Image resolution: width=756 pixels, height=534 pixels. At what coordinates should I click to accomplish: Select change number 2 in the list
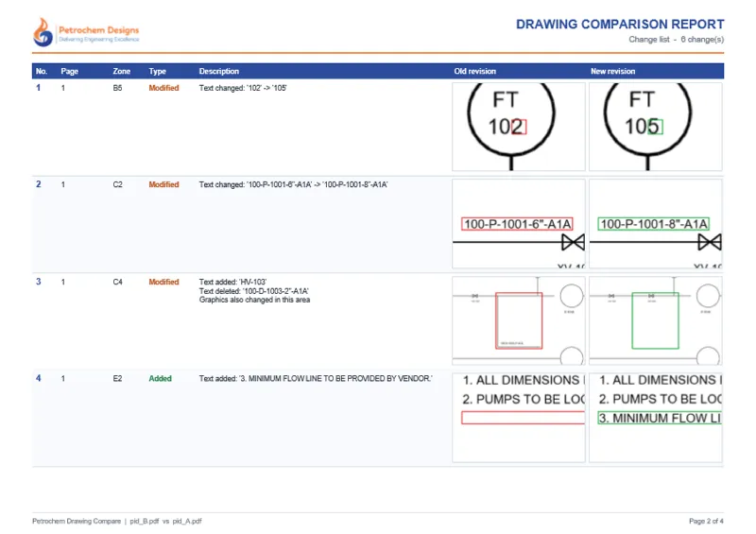(39, 184)
